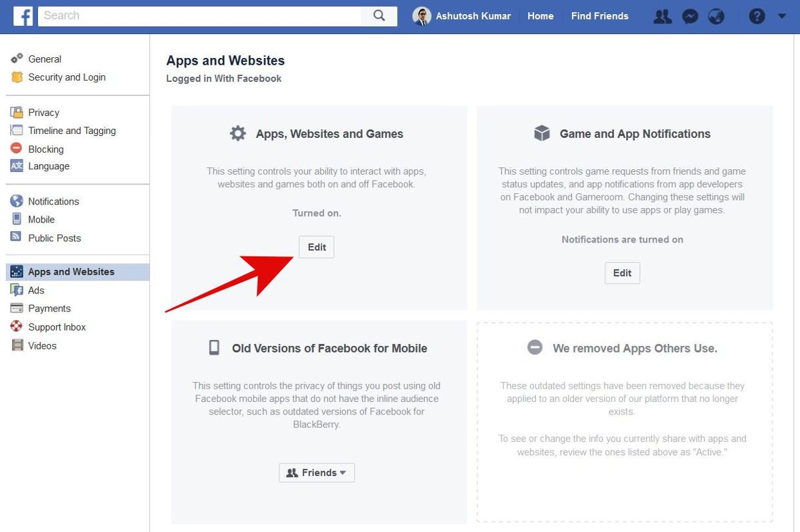Open the Notifications globe icon
This screenshot has height=532, width=800.
click(x=716, y=16)
